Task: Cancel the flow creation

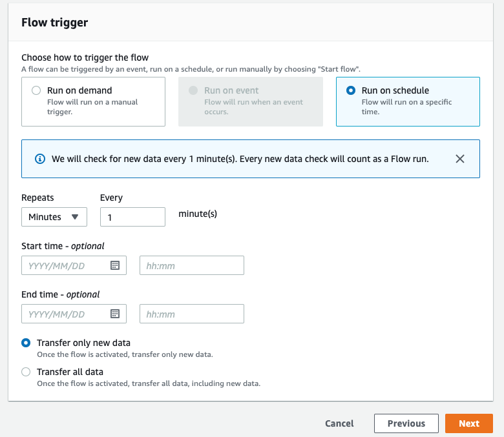Action: pyautogui.click(x=339, y=423)
